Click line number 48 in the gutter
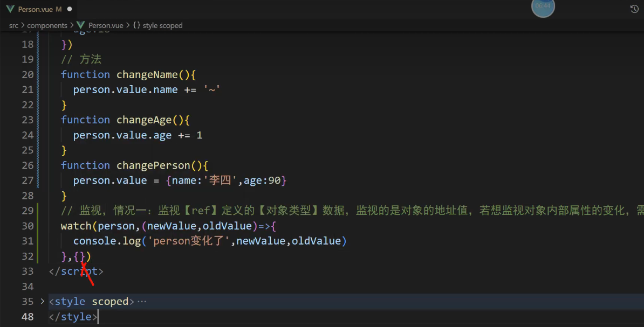 [28, 317]
